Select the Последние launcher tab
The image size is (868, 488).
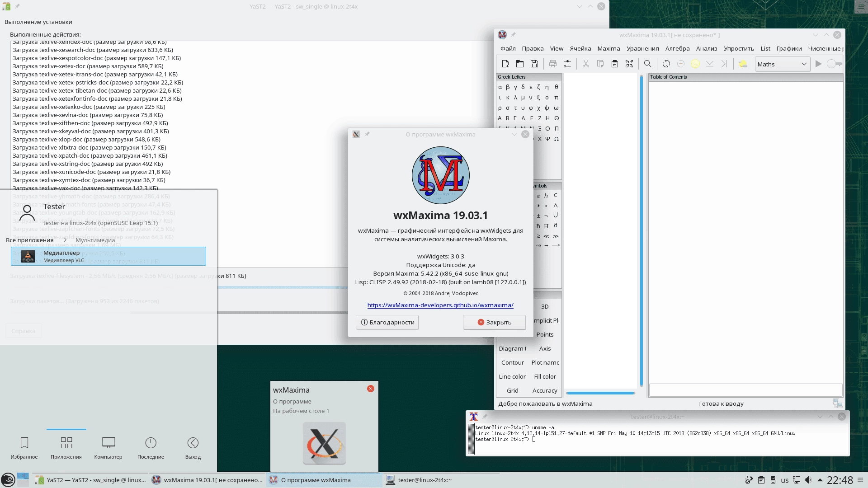coord(151,448)
